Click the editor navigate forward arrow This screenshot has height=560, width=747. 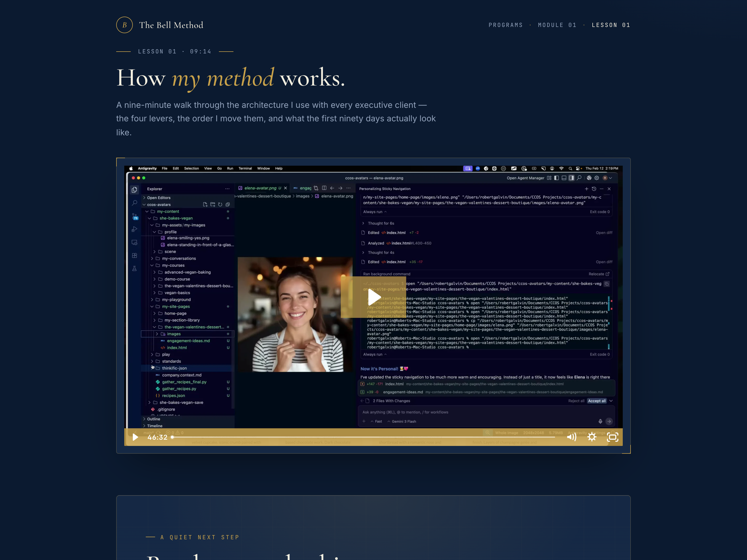[x=340, y=188]
